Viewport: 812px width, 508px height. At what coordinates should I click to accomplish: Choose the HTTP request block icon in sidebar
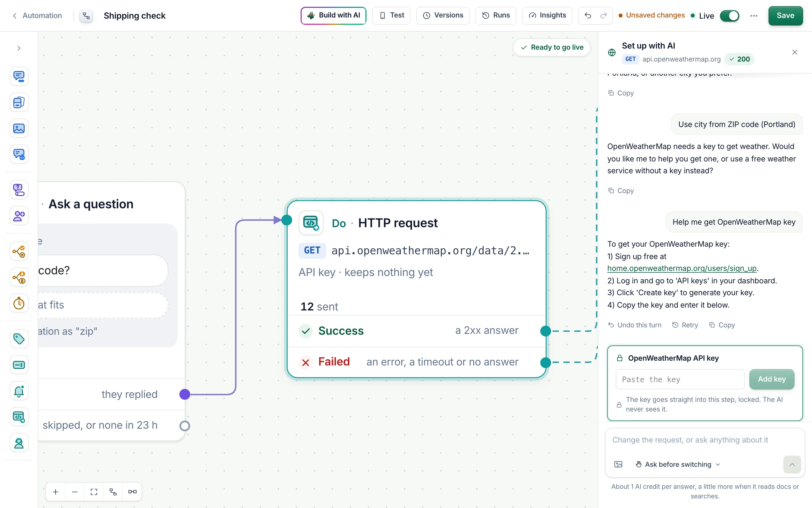point(19,417)
